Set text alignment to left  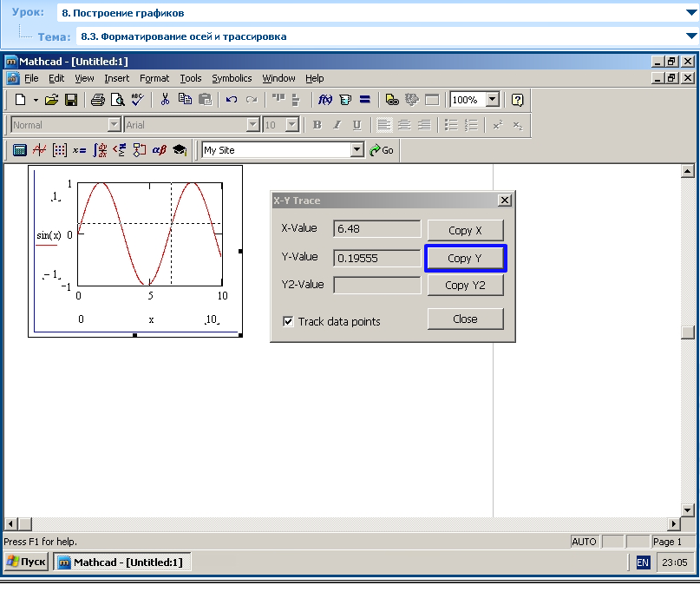tap(384, 125)
